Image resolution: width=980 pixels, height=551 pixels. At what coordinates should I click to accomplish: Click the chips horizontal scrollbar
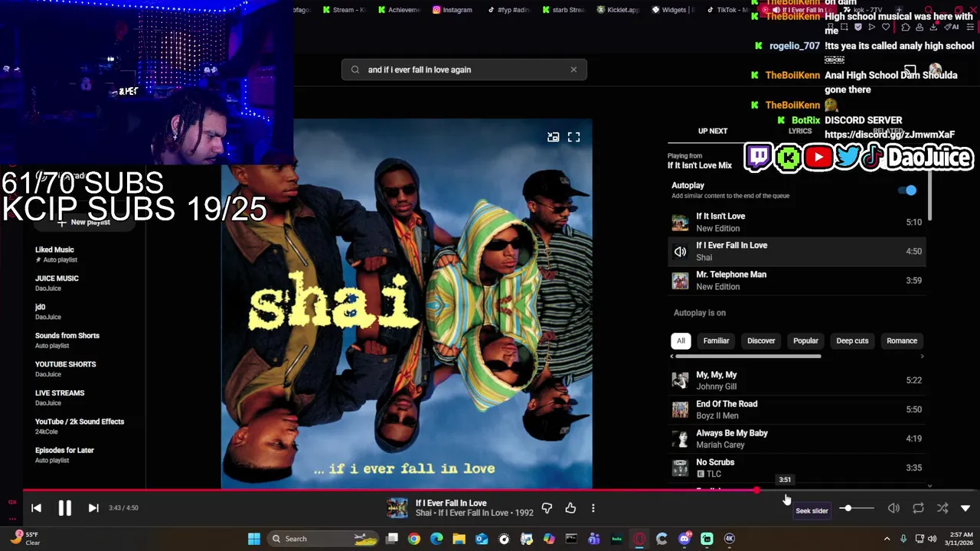pos(748,356)
